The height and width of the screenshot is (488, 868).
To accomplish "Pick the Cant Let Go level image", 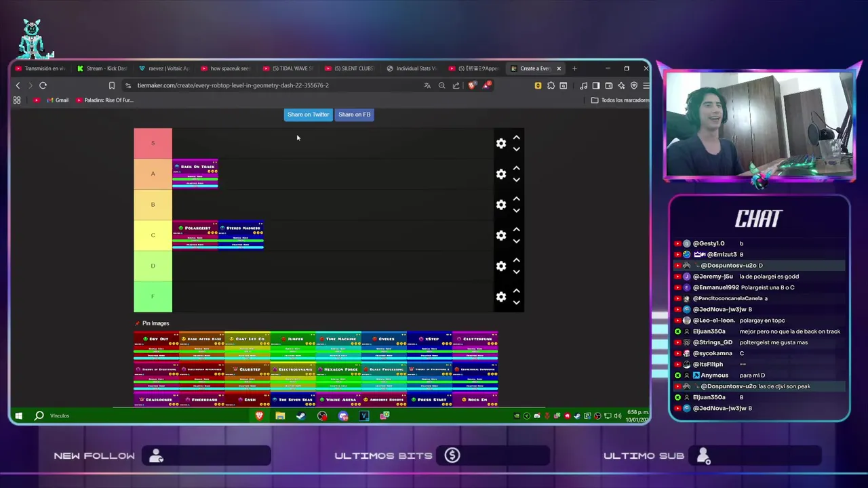I will [247, 346].
